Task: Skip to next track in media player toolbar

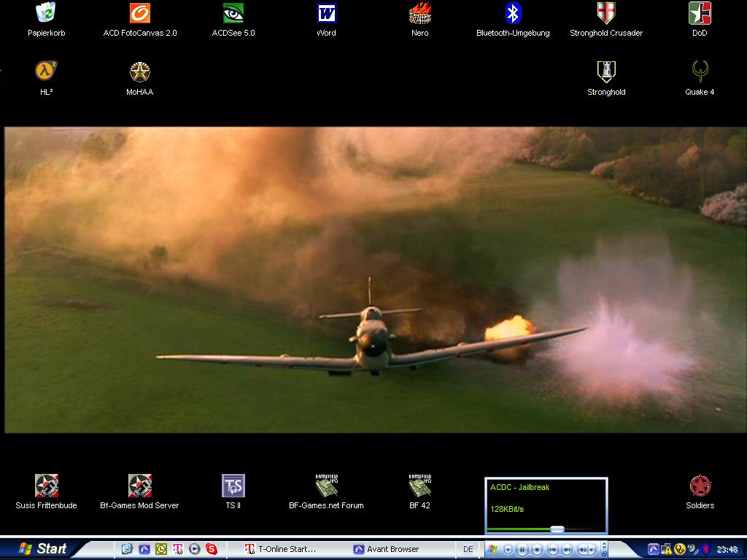Action: tap(567, 549)
